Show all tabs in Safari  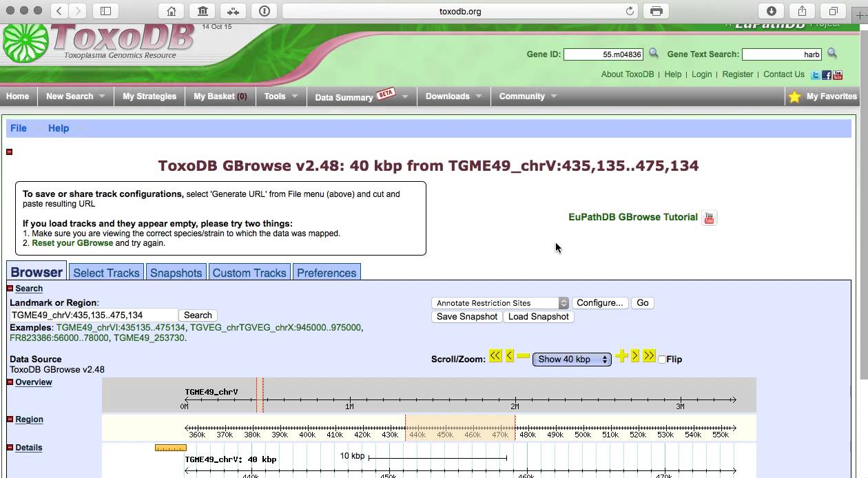coord(834,11)
